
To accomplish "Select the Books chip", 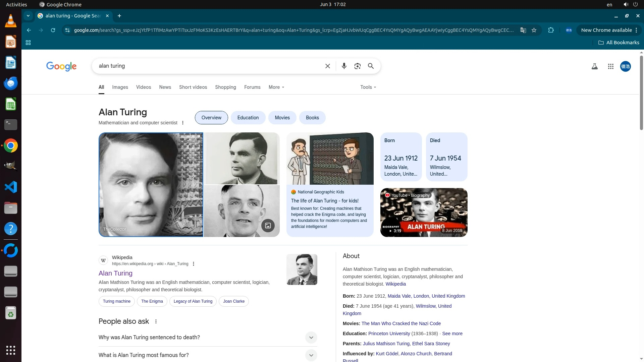I will pyautogui.click(x=312, y=118).
